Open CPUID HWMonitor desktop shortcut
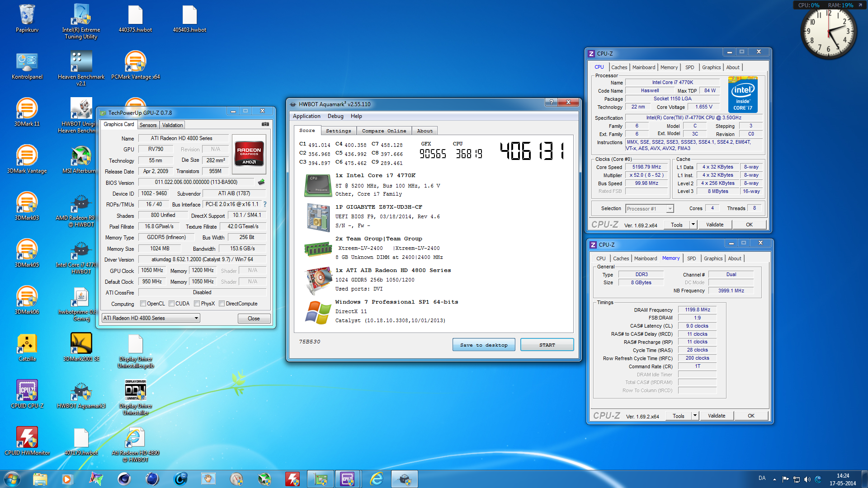 pos(27,441)
